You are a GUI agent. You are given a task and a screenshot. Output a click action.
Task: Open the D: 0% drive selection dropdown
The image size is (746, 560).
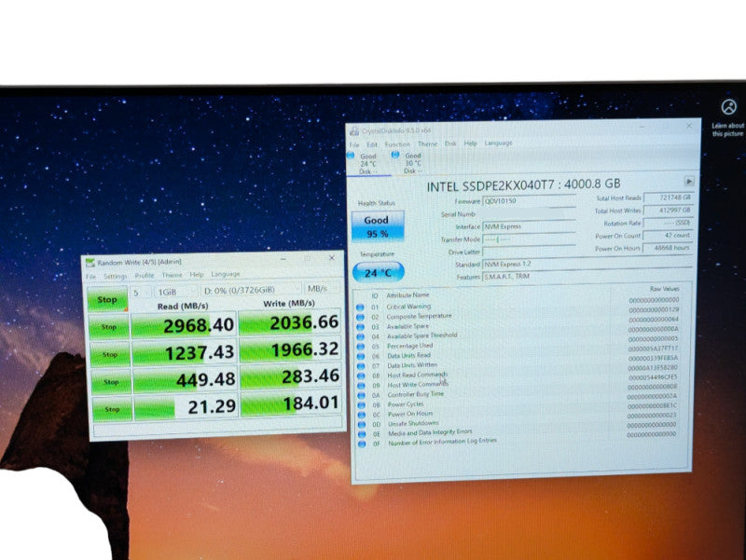pyautogui.click(x=250, y=290)
